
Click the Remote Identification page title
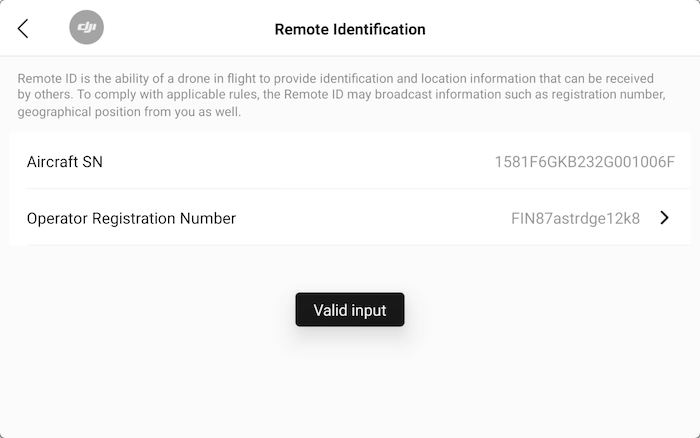[350, 29]
